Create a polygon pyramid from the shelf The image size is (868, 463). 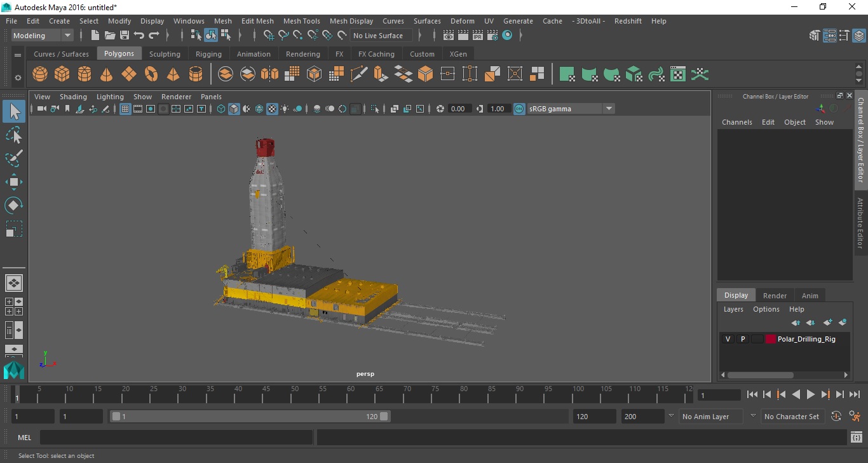point(173,74)
